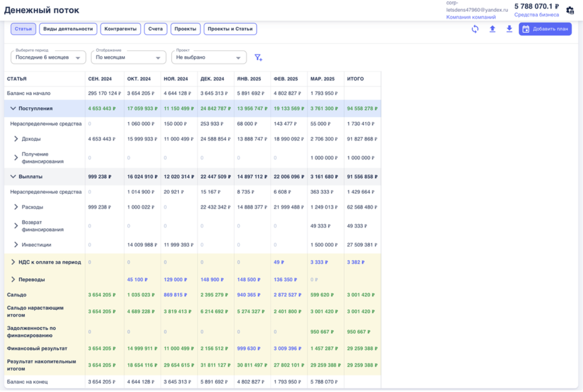
Task: Click the refresh sync icon
Action: pos(475,29)
